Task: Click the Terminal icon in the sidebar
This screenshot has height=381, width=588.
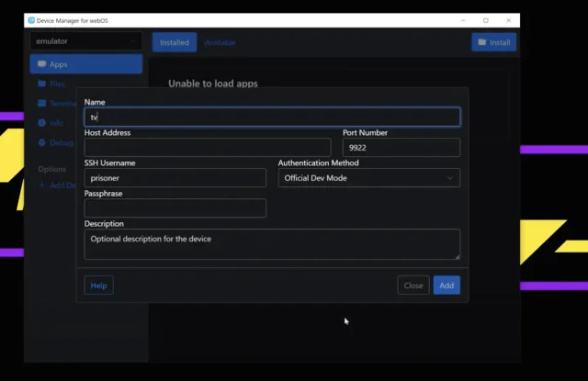Action: pyautogui.click(x=41, y=103)
